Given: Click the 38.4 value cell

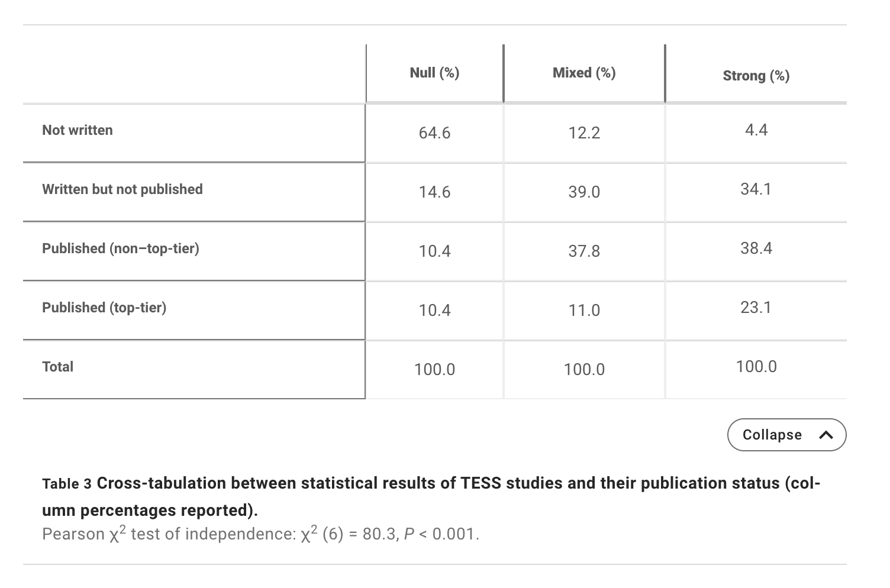Looking at the screenshot, I should [x=756, y=248].
